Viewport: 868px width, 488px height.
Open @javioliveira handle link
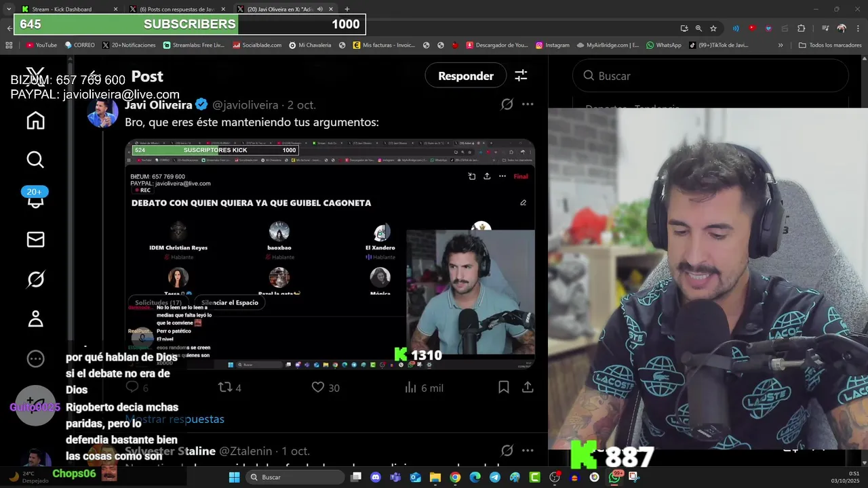(x=245, y=105)
